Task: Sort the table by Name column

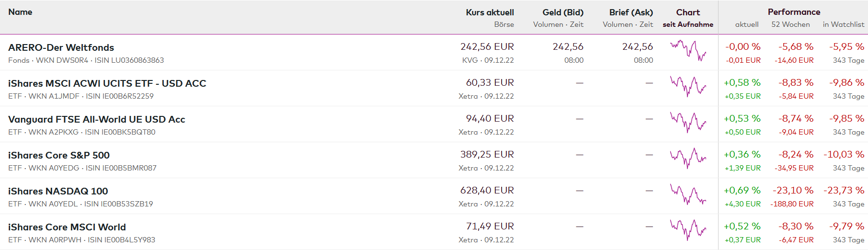Action: tap(20, 12)
